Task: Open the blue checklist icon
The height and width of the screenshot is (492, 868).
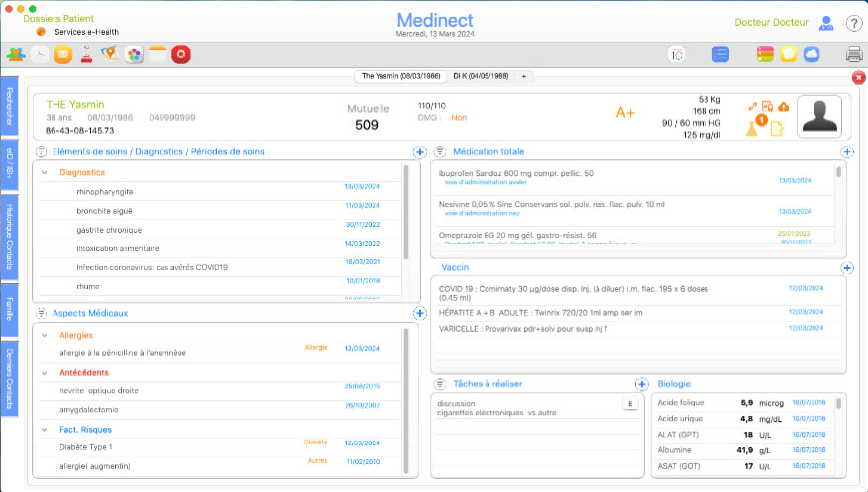Action: [720, 54]
